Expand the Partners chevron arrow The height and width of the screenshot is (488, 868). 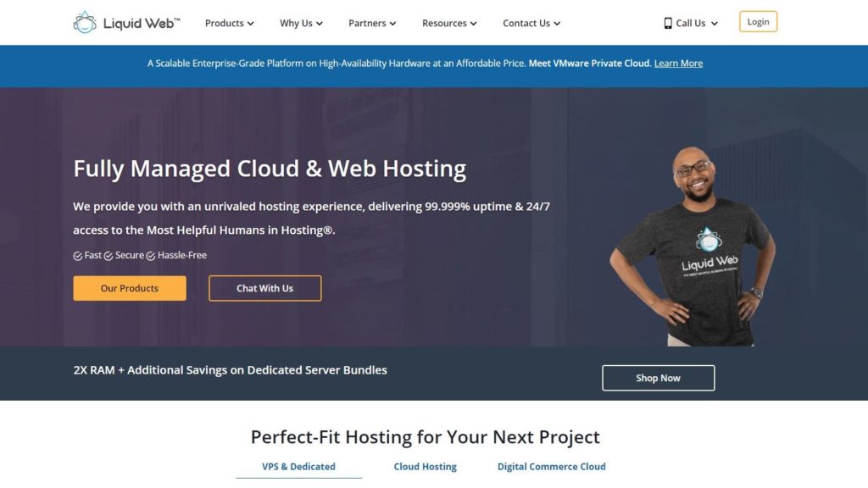pos(392,24)
